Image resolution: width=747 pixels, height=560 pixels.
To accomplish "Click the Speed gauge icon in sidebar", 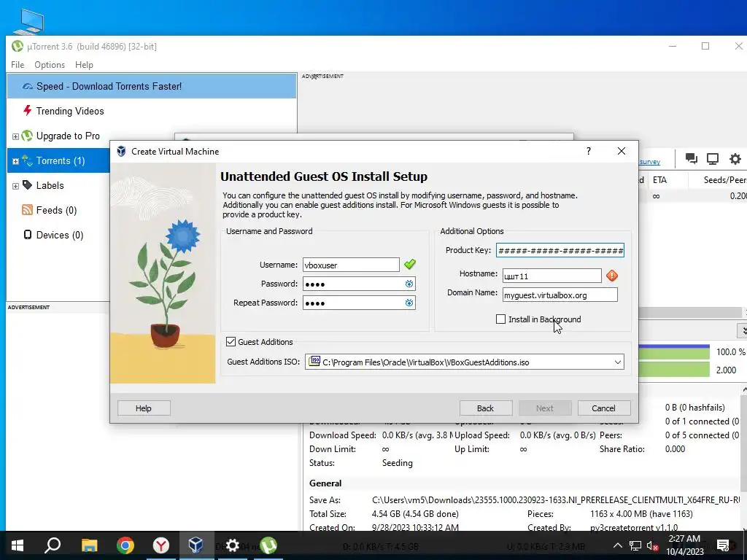I will pyautogui.click(x=28, y=86).
